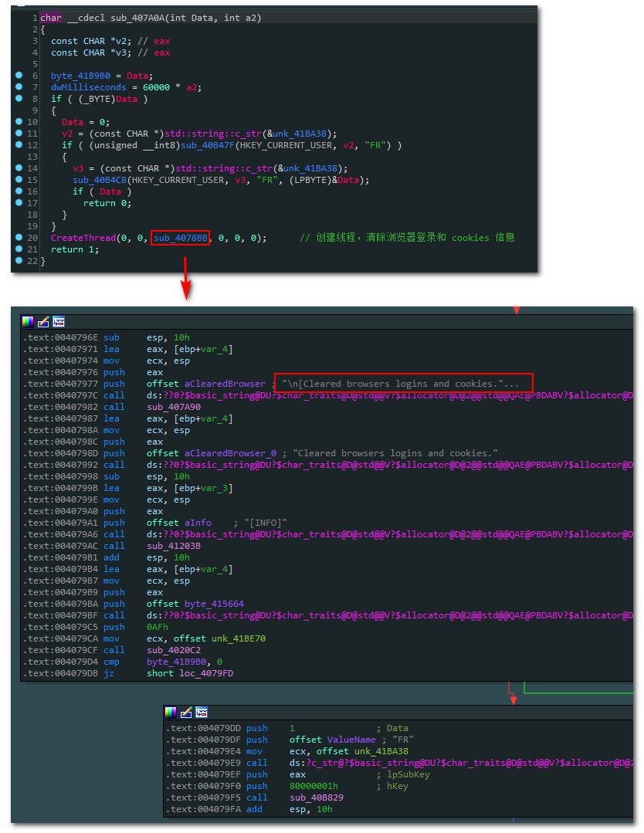Image resolution: width=644 pixels, height=833 pixels.
Task: Click the group nodes icon in lower graph node
Action: point(202,713)
